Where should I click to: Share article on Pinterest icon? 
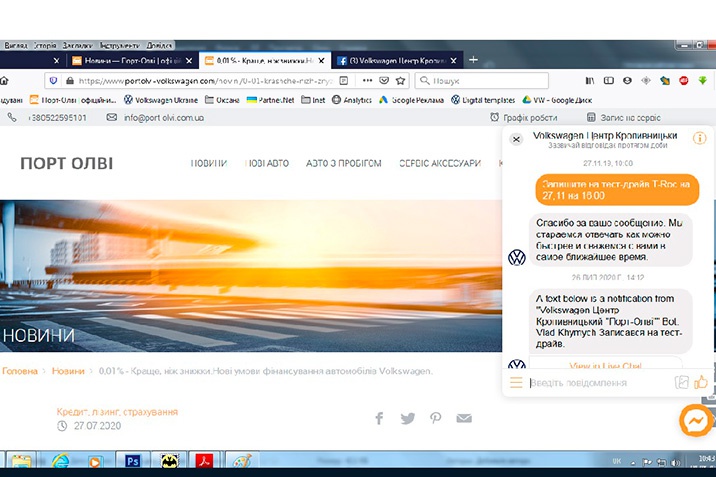(x=436, y=418)
